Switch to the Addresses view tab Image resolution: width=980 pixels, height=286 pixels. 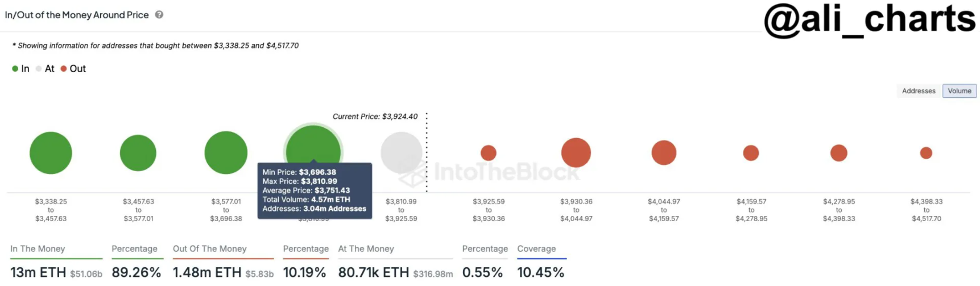click(x=918, y=91)
